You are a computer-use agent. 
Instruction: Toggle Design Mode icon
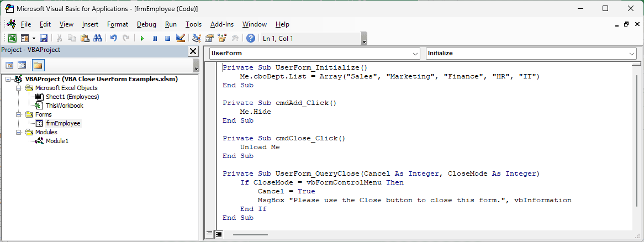pos(180,39)
